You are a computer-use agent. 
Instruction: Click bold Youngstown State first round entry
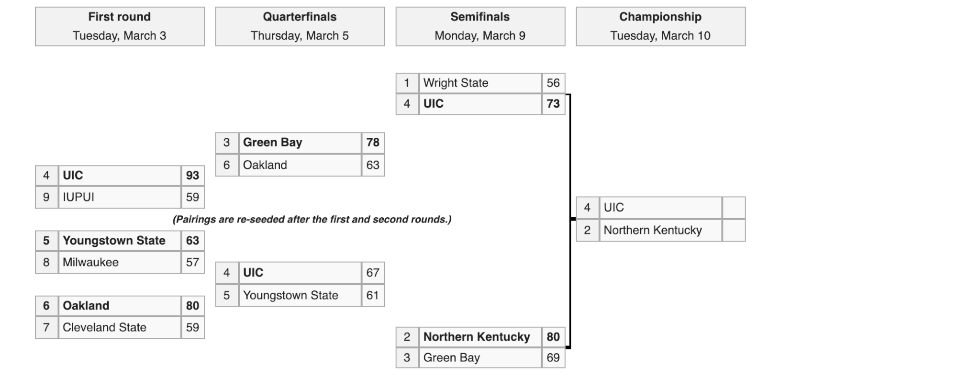(x=120, y=241)
